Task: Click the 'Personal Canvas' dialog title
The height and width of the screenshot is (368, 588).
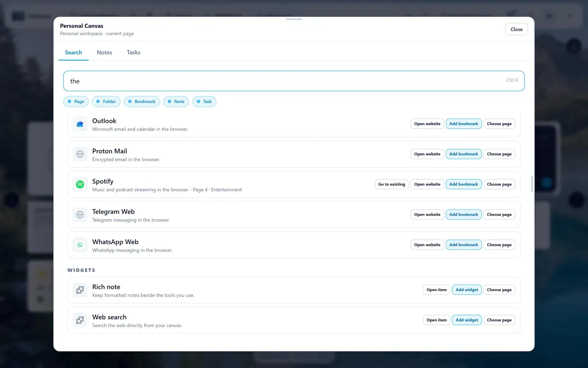Action: (x=82, y=26)
